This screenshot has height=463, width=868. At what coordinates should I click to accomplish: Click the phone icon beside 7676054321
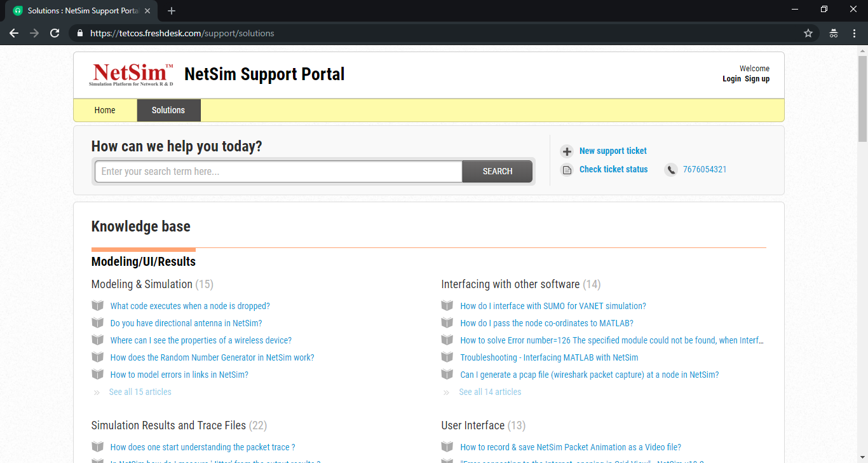pyautogui.click(x=671, y=170)
